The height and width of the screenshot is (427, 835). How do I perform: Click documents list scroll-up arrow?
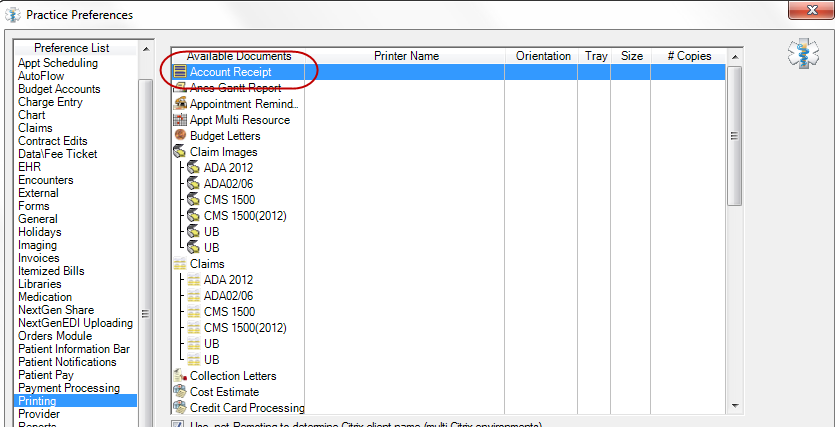click(735, 56)
